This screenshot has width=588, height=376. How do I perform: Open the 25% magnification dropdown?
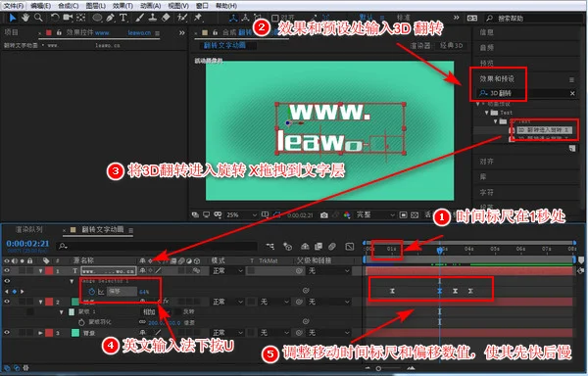tap(241, 215)
